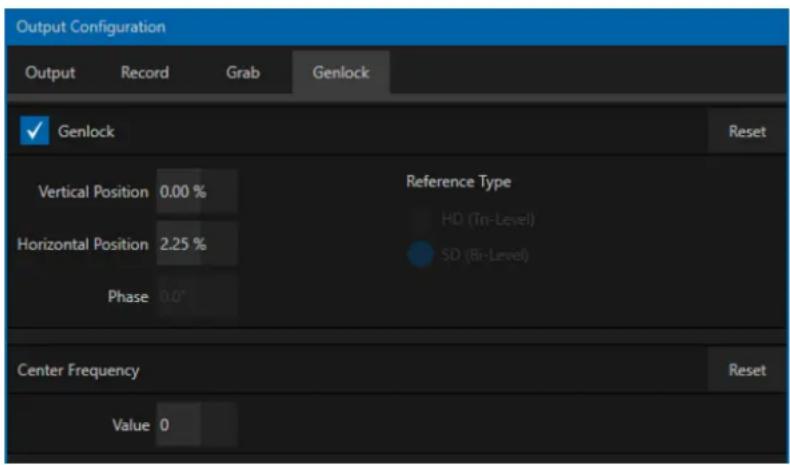The height and width of the screenshot is (465, 790).
Task: Click the Phase label
Action: [128, 297]
